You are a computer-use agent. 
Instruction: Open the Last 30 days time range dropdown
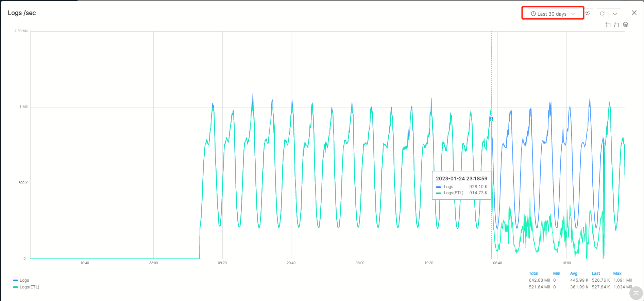click(553, 14)
